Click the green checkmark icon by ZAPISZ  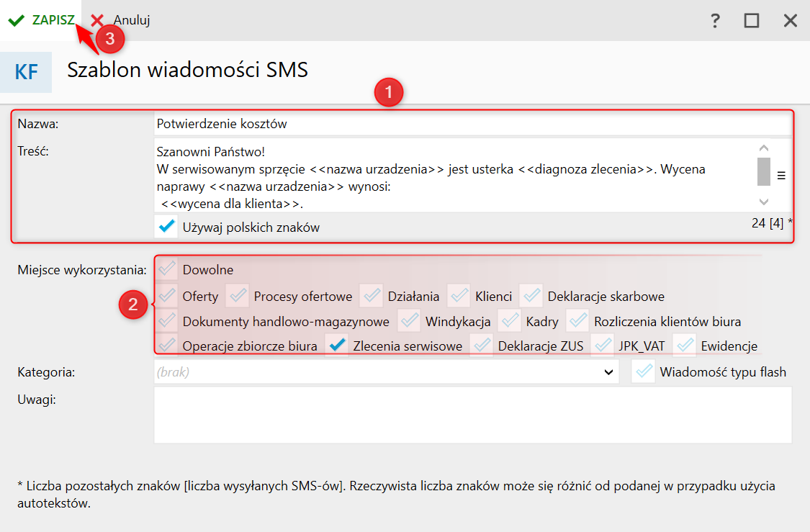click(x=17, y=21)
